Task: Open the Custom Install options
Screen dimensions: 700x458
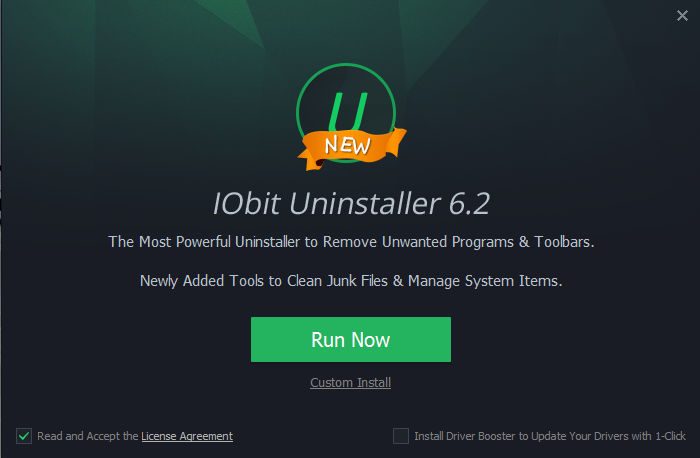Action: point(350,383)
